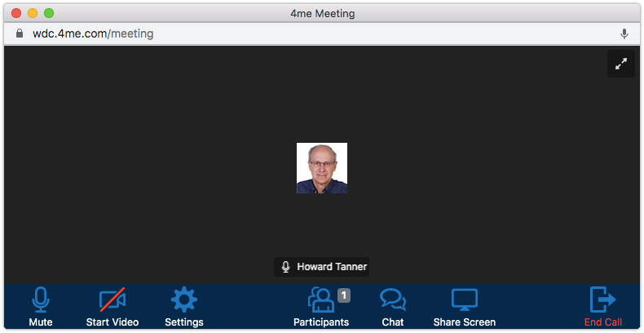Open the Participants panel
This screenshot has width=644, height=333.
coord(321,307)
